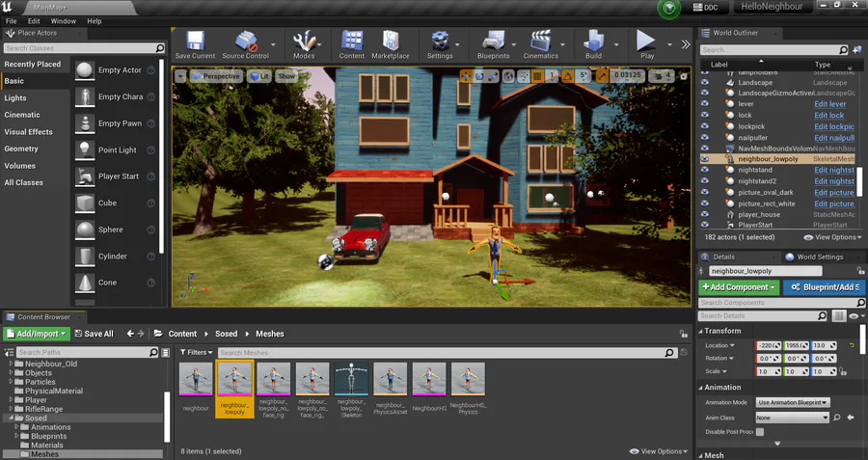This screenshot has height=460, width=868.
Task: Select the Cube shape item
Action: [x=115, y=203]
